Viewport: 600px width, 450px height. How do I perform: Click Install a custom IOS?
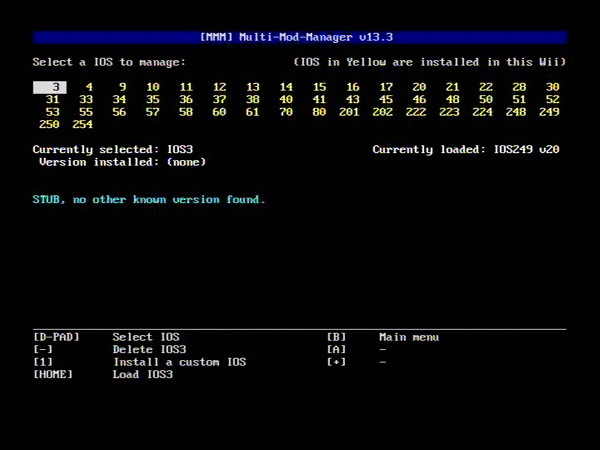point(179,362)
